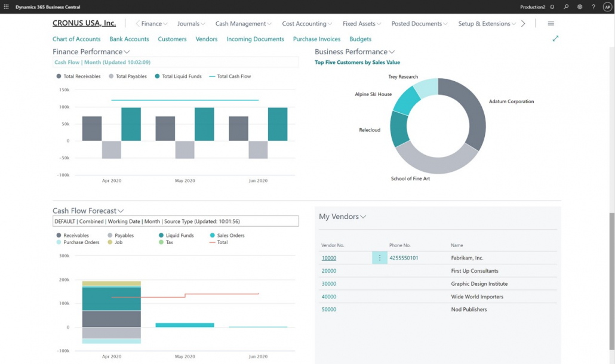Open Bank Accounts link
Screen dimensions: 615x364
(x=129, y=39)
